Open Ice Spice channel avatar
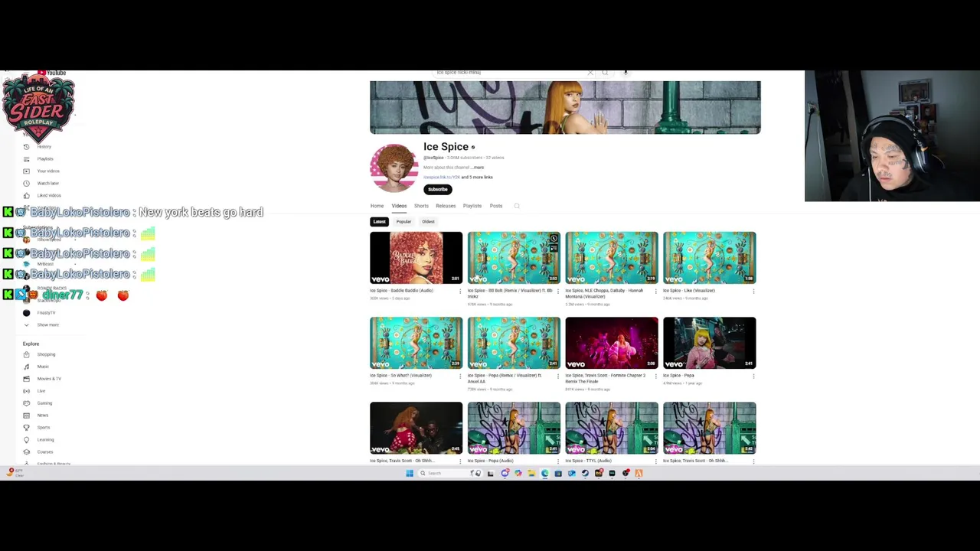 click(x=394, y=168)
